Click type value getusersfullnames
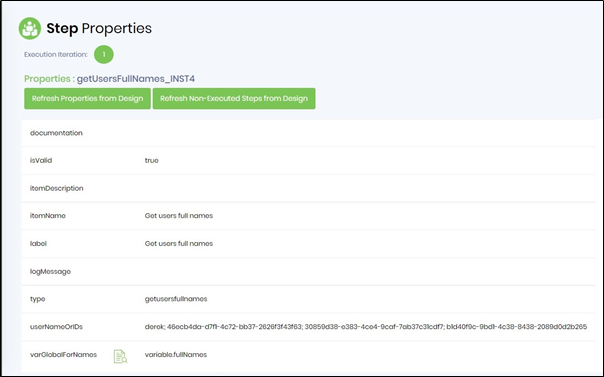The image size is (604, 377). point(176,299)
